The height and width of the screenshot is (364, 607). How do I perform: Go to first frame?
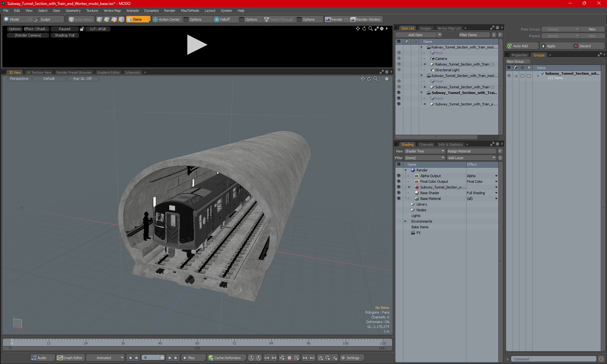pyautogui.click(x=129, y=358)
